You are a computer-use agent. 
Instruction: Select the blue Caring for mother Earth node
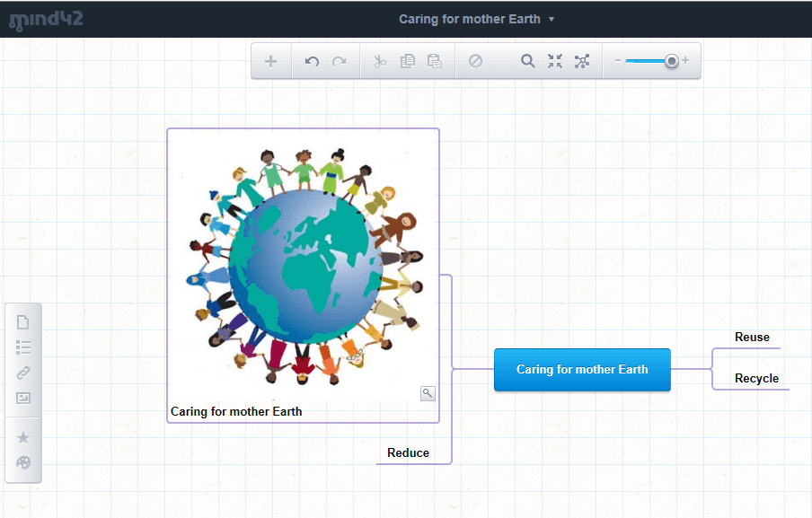(582, 369)
